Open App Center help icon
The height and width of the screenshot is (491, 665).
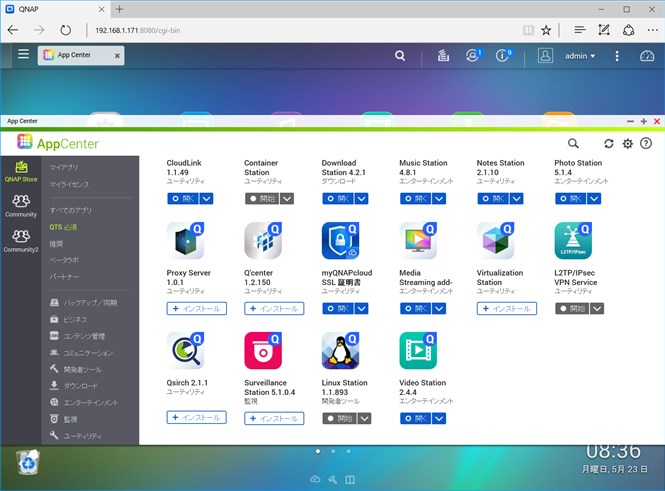(646, 143)
